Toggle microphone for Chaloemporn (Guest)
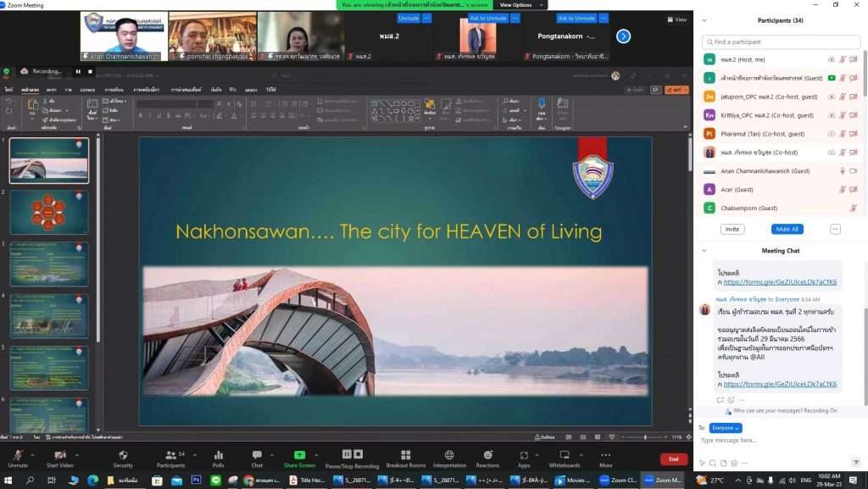This screenshot has height=489, width=868. 853,208
